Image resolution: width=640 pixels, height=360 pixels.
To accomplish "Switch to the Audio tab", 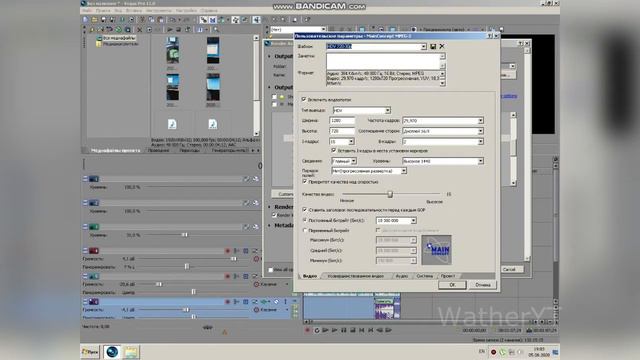I will pos(402,276).
